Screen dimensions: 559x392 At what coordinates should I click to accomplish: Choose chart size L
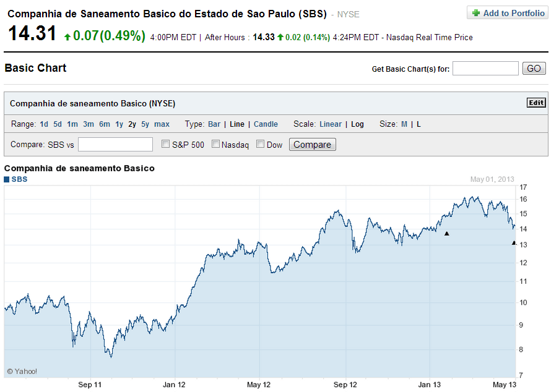pos(418,124)
